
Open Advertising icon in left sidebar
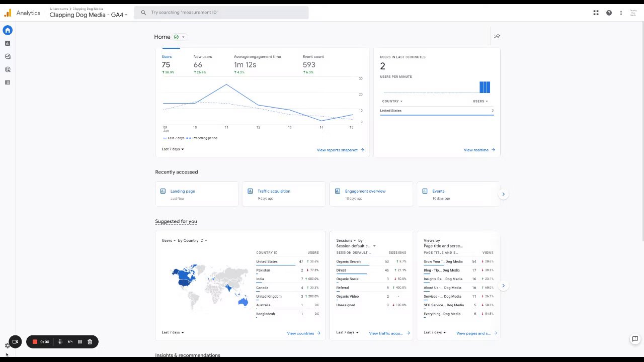(x=8, y=69)
